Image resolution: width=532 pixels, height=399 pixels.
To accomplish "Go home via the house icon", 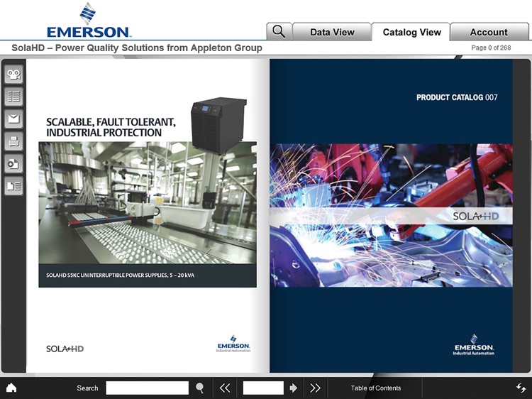I will point(11,388).
